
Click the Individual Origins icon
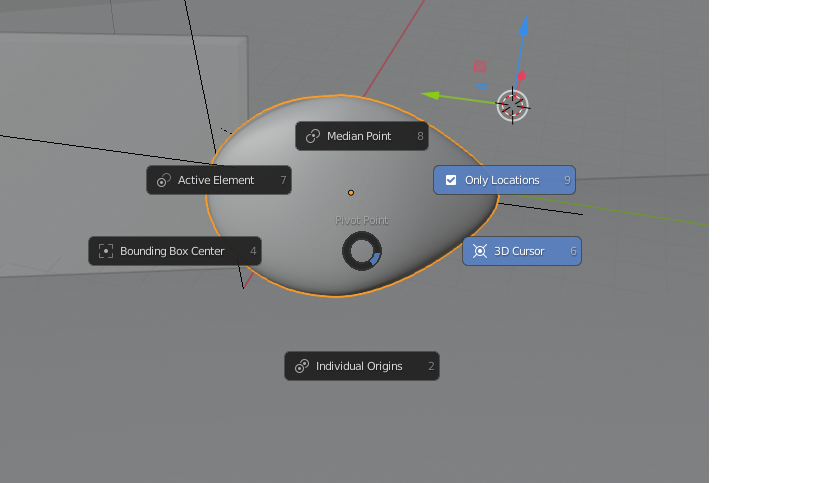pos(302,366)
